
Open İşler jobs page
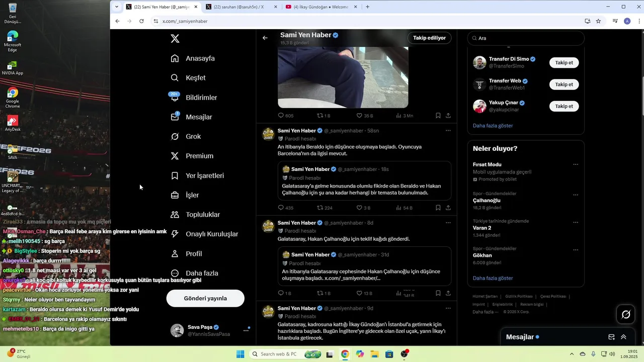pyautogui.click(x=185, y=195)
